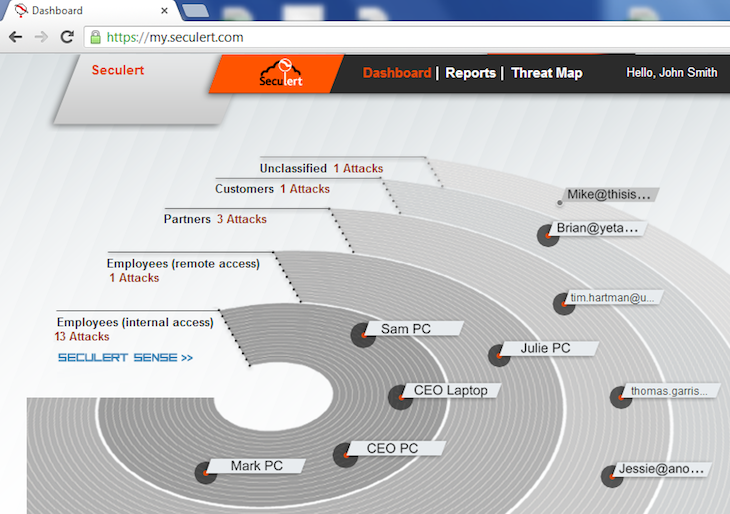730x514 pixels.
Task: Click the CEO PC label
Action: point(397,448)
